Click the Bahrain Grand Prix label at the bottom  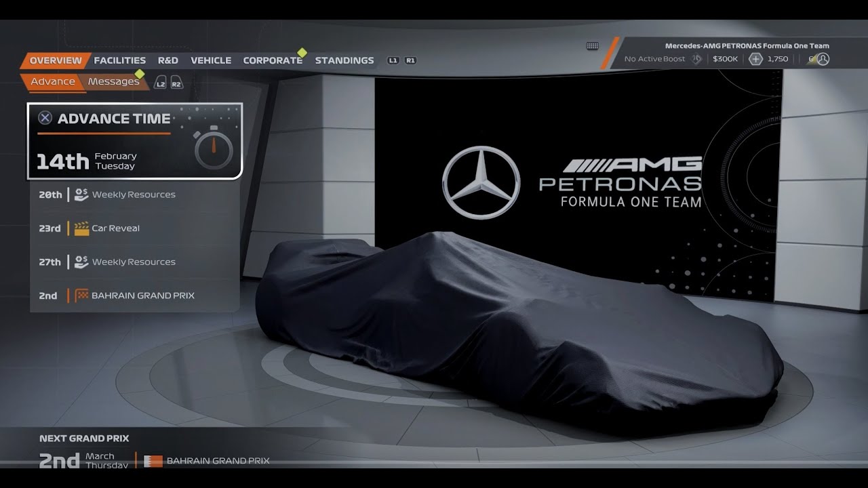pyautogui.click(x=218, y=461)
